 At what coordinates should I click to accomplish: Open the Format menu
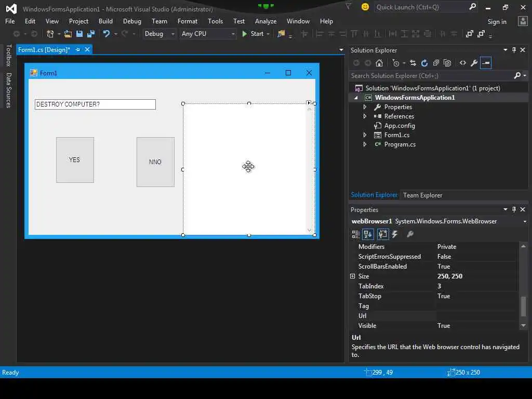click(x=187, y=21)
